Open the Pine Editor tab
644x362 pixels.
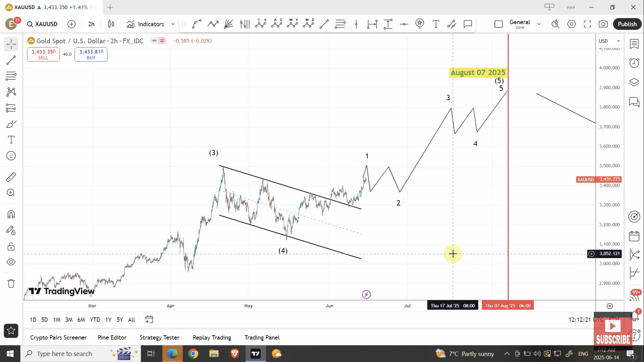pos(112,337)
